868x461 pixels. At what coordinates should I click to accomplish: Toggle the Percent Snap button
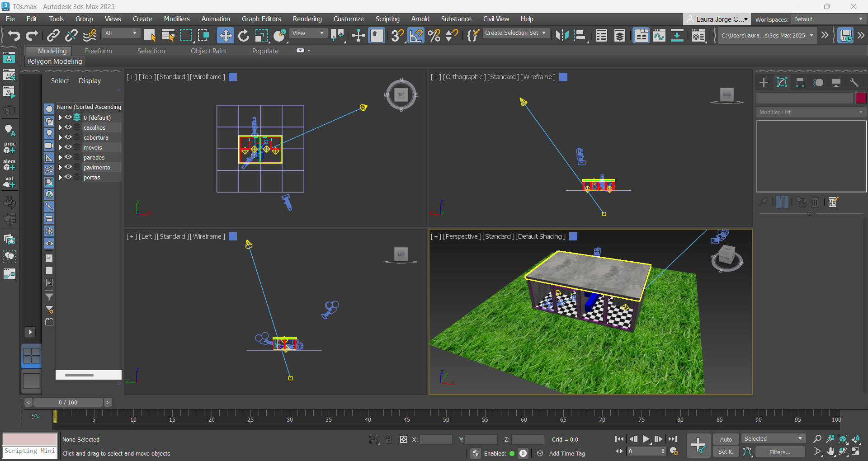[x=434, y=35]
